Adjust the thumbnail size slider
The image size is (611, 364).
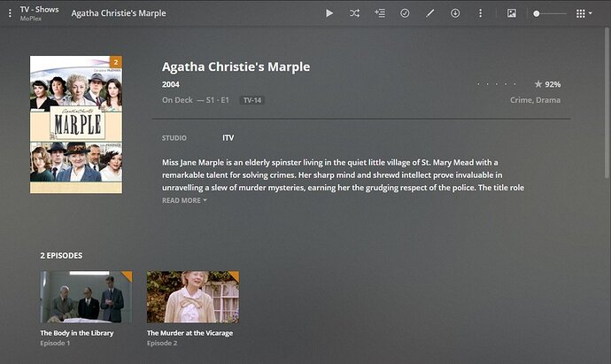point(550,13)
